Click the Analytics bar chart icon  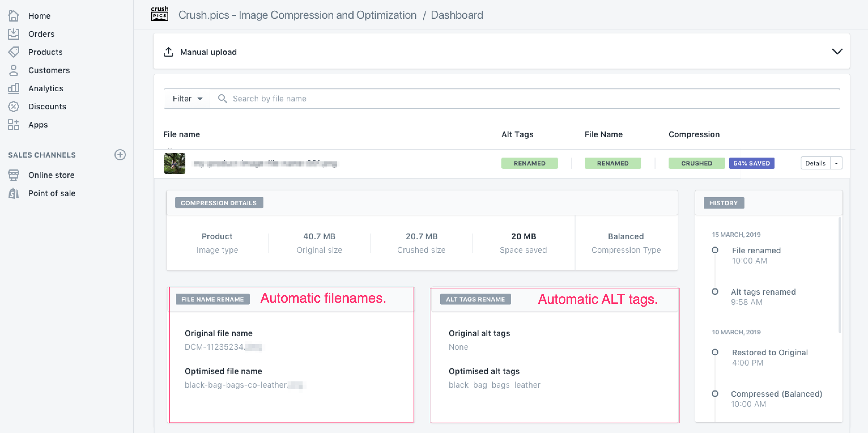point(14,88)
